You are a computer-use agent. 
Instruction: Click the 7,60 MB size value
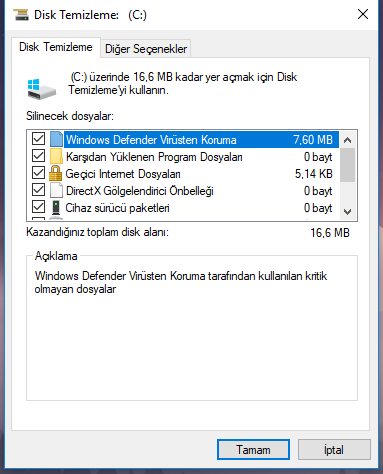click(313, 140)
